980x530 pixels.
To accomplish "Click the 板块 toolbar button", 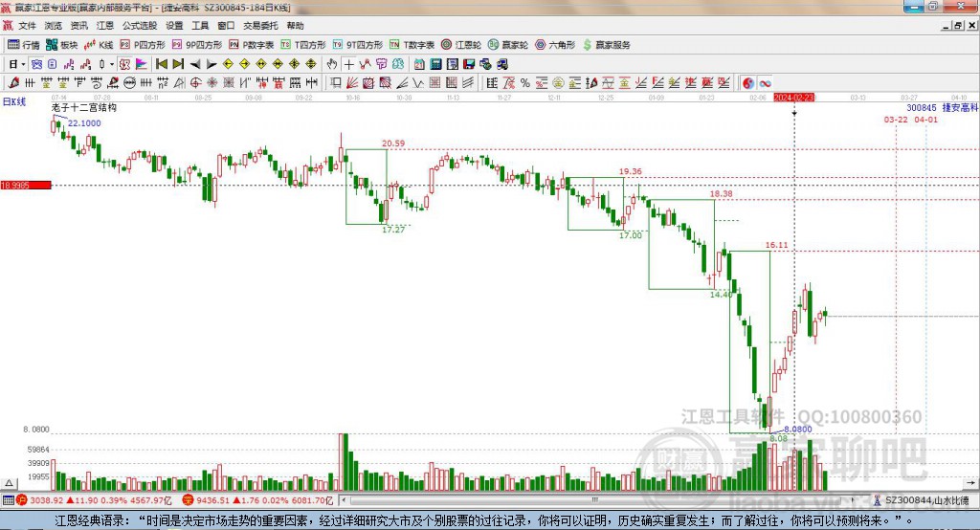I will (61, 45).
